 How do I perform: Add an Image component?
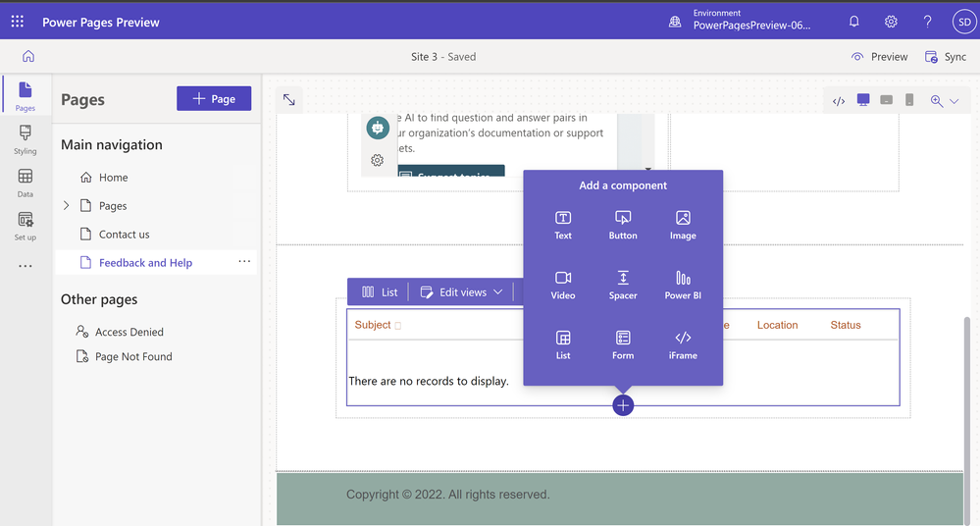[x=683, y=225]
